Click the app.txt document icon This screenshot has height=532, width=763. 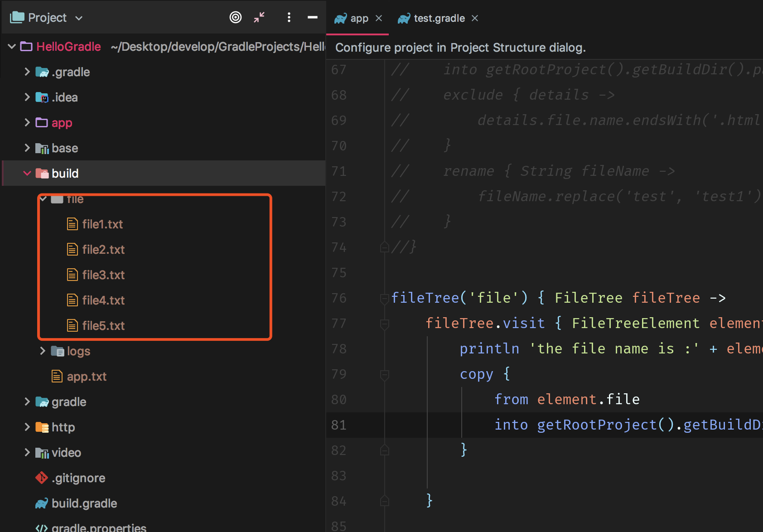click(57, 376)
